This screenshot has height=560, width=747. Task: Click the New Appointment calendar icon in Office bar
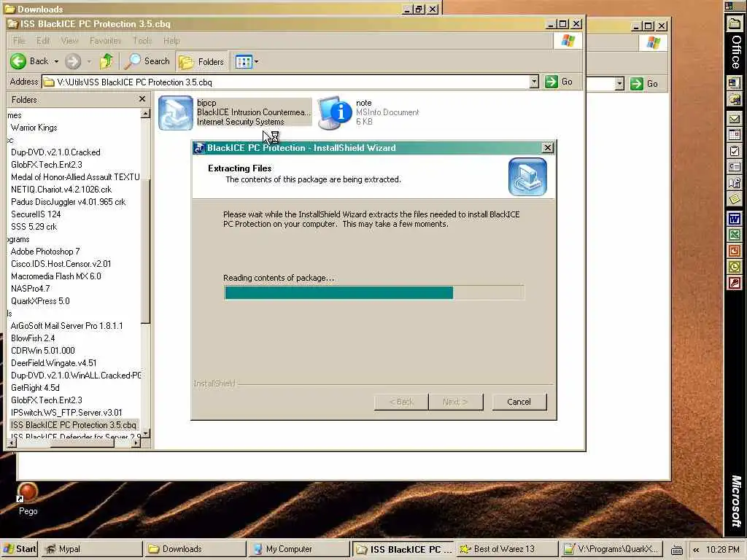(734, 135)
